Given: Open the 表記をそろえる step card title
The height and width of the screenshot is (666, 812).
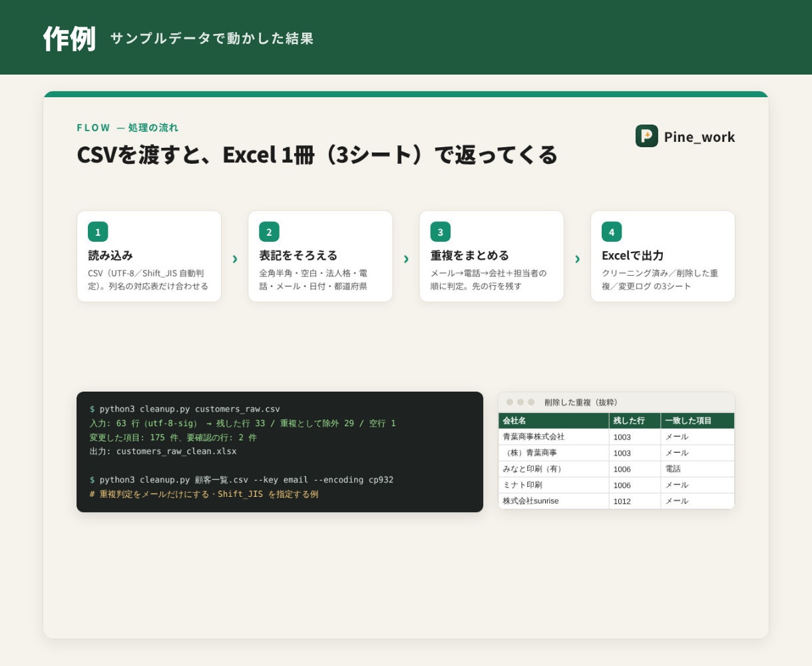Looking at the screenshot, I should [298, 255].
